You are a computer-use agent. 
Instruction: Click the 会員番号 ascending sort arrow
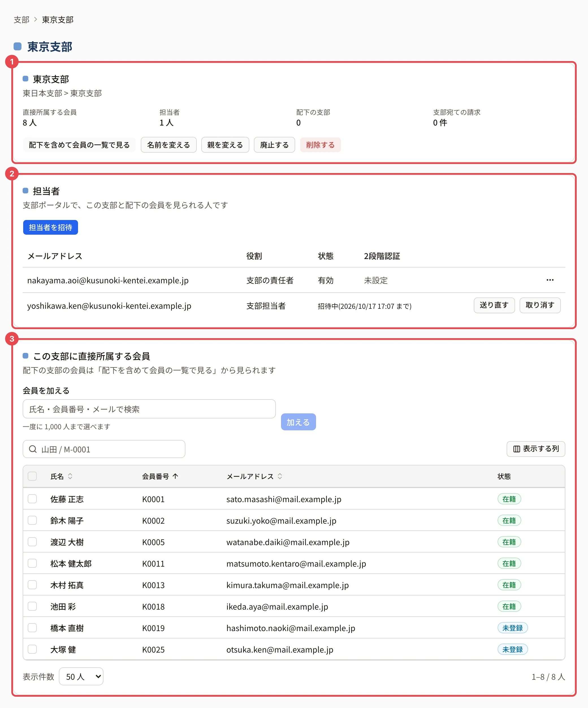[x=175, y=476]
